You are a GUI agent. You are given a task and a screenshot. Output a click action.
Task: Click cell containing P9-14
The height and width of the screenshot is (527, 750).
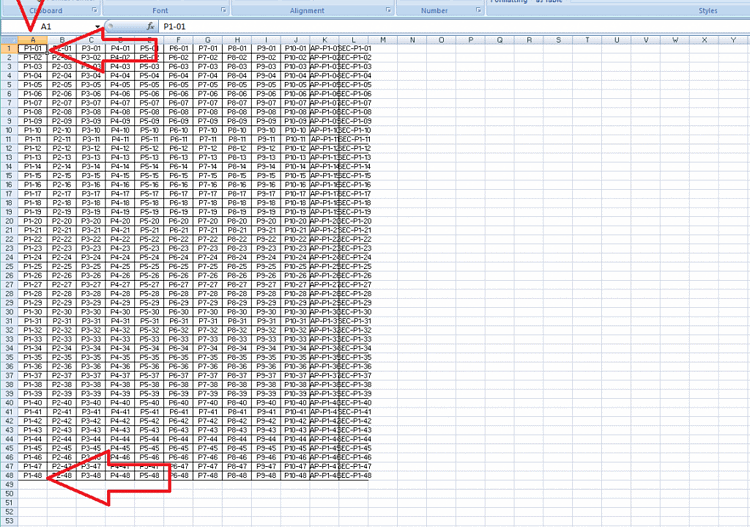pyautogui.click(x=266, y=166)
